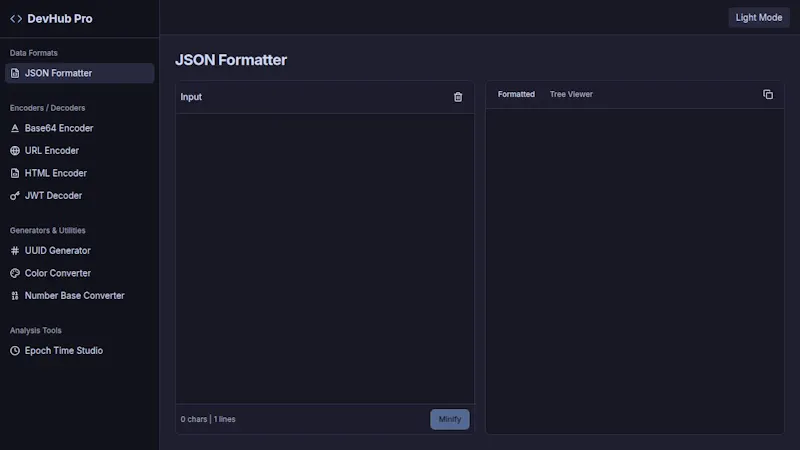Click the JWT Decoder key icon
This screenshot has width=800, height=450.
[15, 196]
